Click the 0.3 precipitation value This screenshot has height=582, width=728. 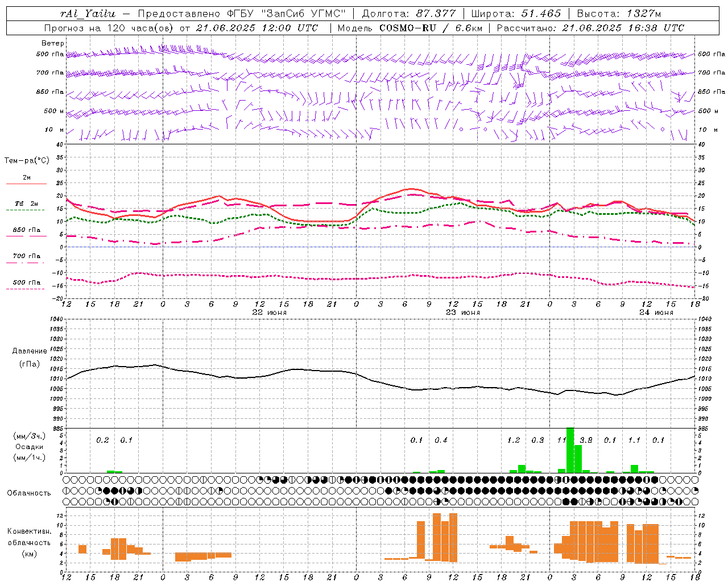[537, 440]
